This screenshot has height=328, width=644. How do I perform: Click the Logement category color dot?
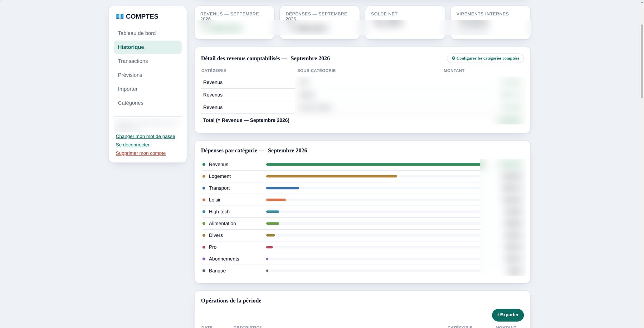point(204,176)
